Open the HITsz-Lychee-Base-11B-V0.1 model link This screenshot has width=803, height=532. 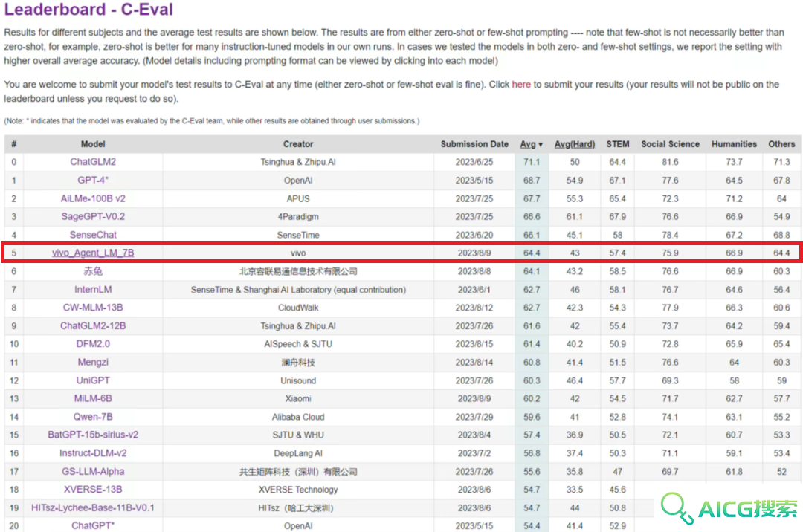point(93,508)
